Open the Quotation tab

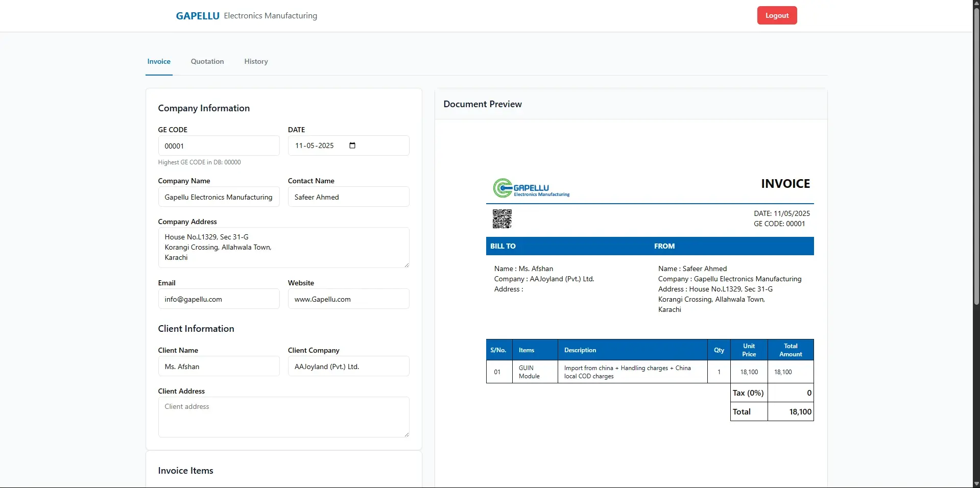pyautogui.click(x=207, y=61)
